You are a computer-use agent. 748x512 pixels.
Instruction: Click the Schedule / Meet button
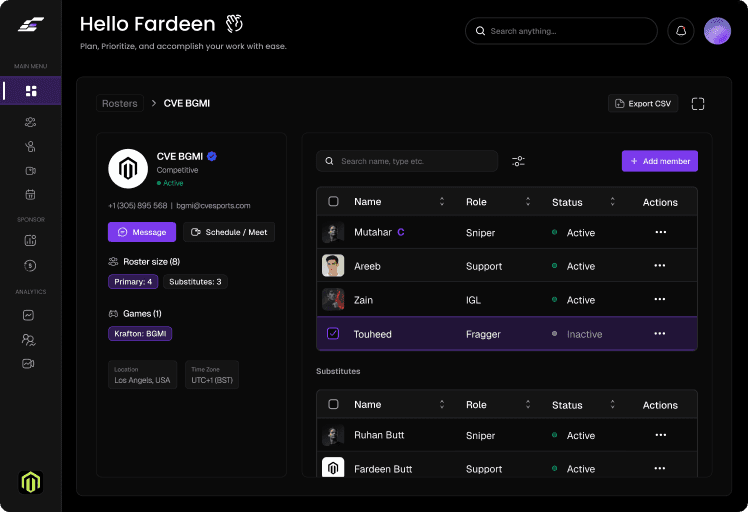[229, 232]
